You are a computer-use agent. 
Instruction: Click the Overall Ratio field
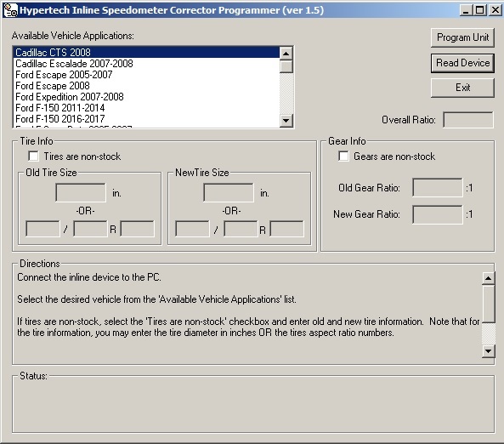click(467, 120)
